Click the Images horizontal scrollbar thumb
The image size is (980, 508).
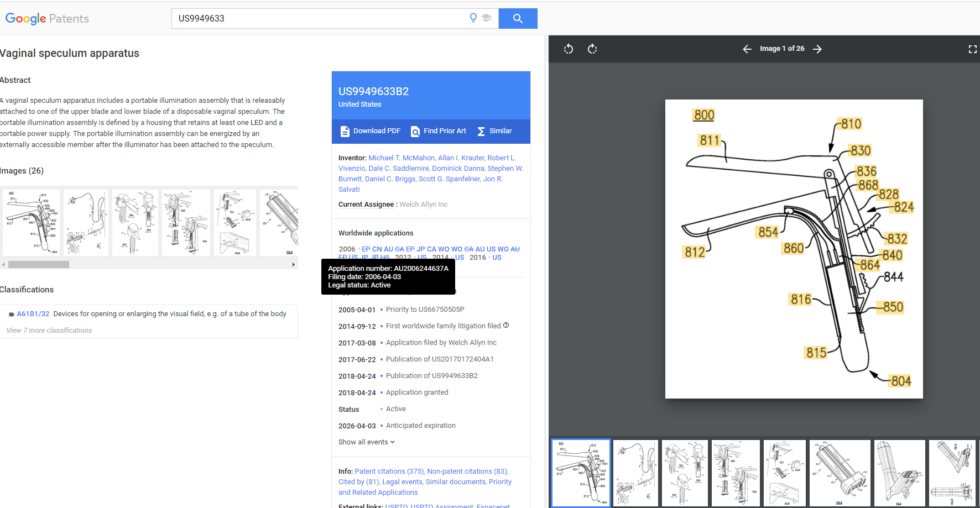tap(39, 264)
